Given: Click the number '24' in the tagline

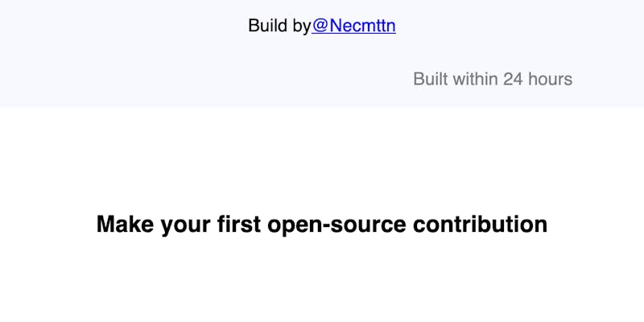Looking at the screenshot, I should click(x=513, y=79).
